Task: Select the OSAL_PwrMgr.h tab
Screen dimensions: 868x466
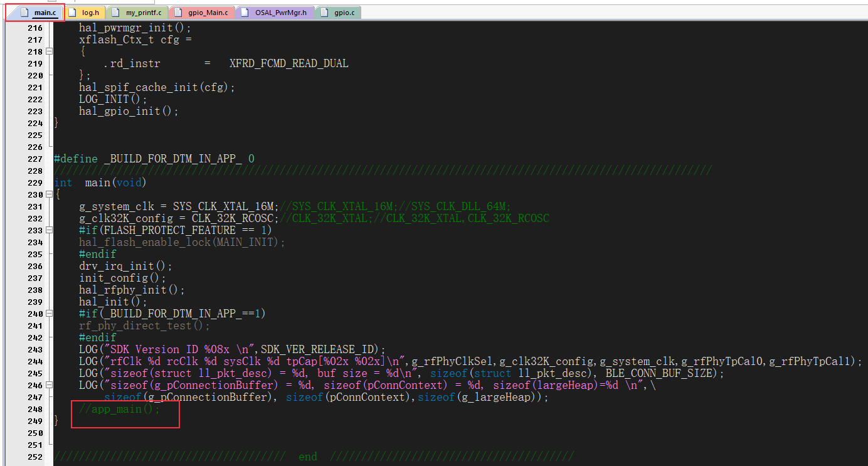Action: tap(275, 12)
